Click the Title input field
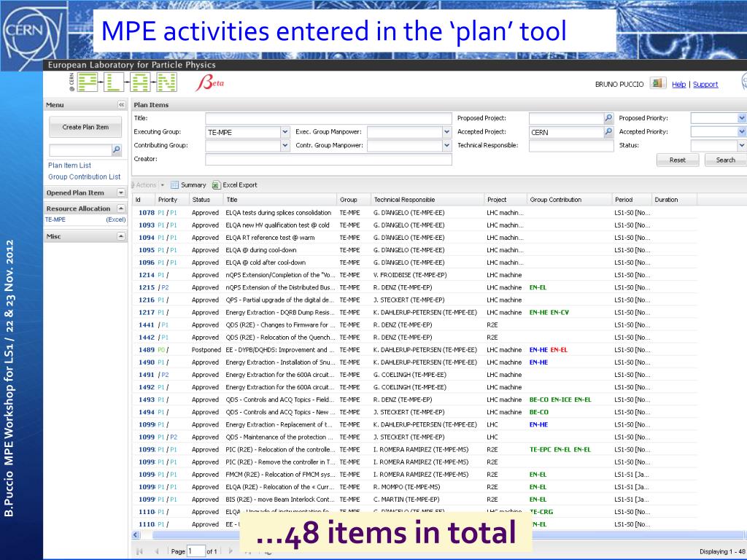The height and width of the screenshot is (560, 747). click(x=328, y=118)
